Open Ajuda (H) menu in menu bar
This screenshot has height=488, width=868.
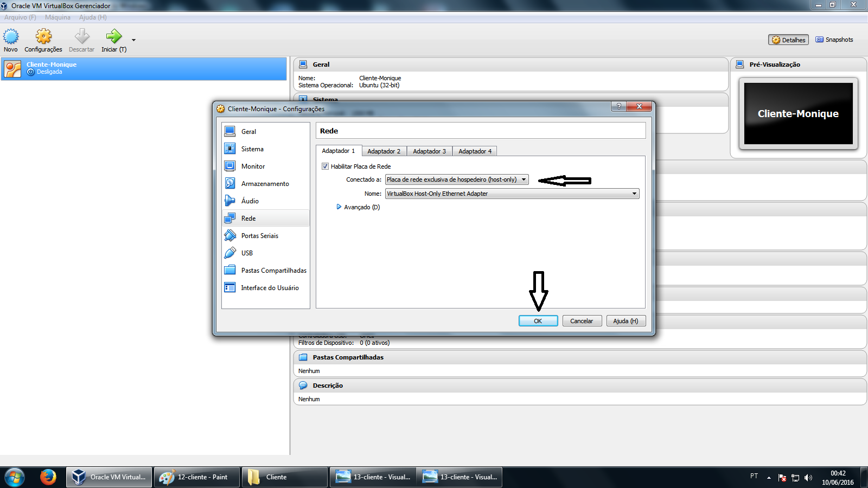pyautogui.click(x=93, y=17)
